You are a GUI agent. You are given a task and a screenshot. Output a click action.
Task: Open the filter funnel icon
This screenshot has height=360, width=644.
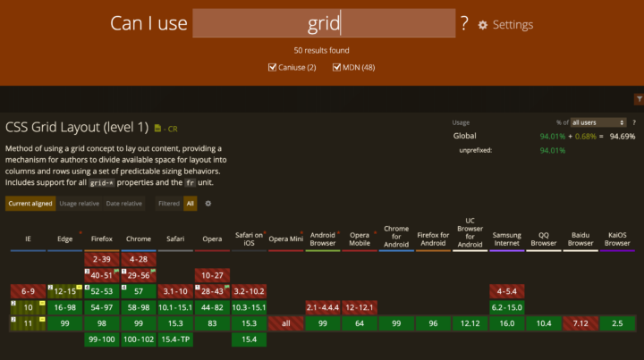click(640, 99)
